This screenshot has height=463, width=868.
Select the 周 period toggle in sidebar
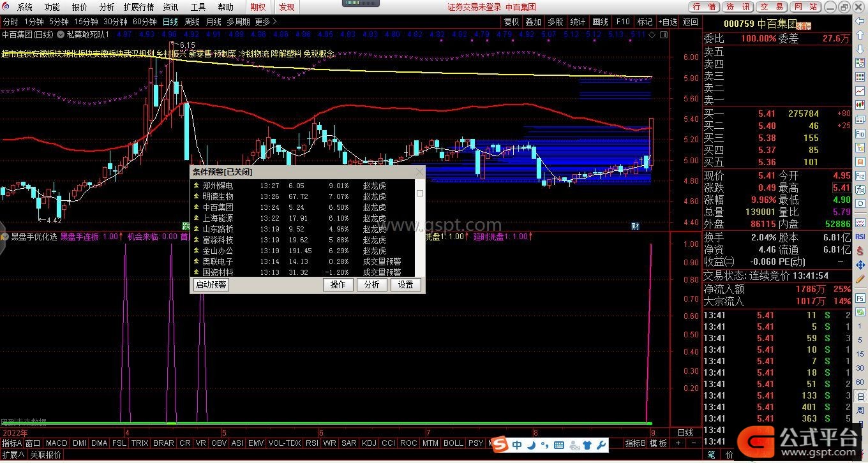(860, 410)
